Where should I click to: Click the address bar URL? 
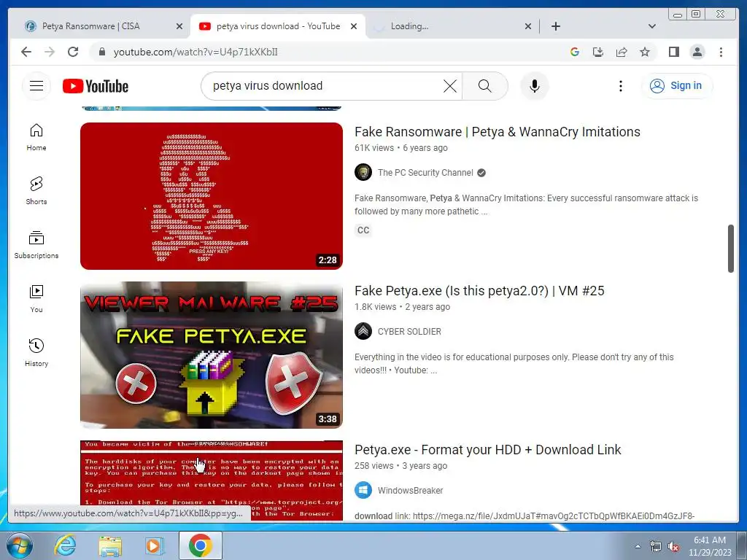[x=196, y=52]
